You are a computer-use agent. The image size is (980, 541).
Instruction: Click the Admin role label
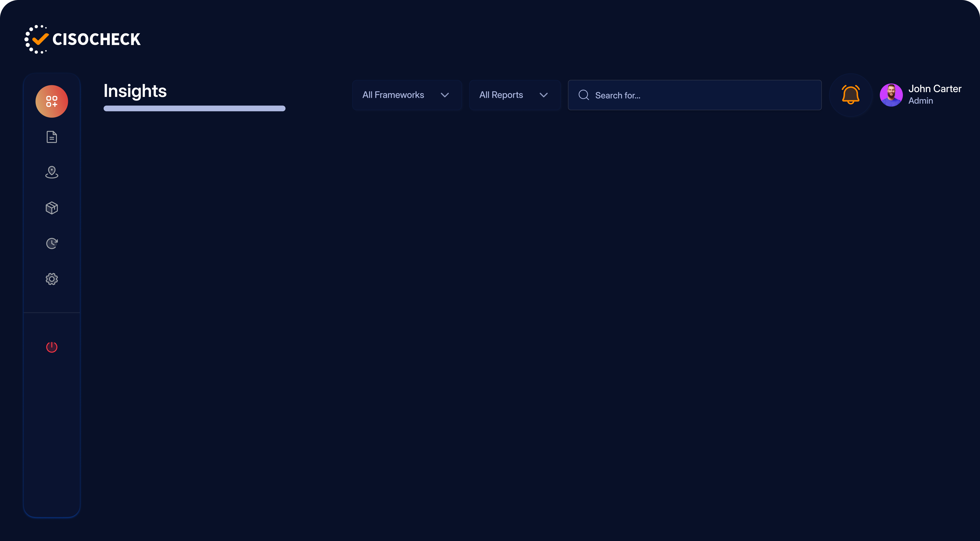click(920, 101)
